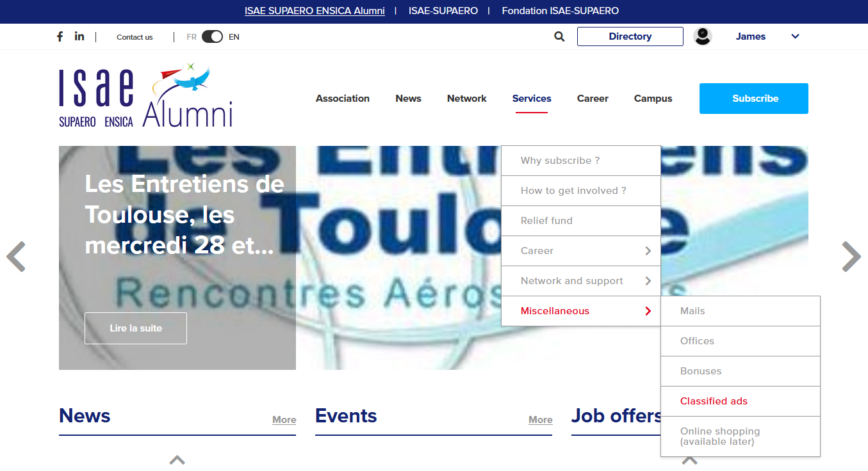This screenshot has width=868, height=471.
Task: Open the ISAE-SUPAERO top link
Action: [443, 11]
